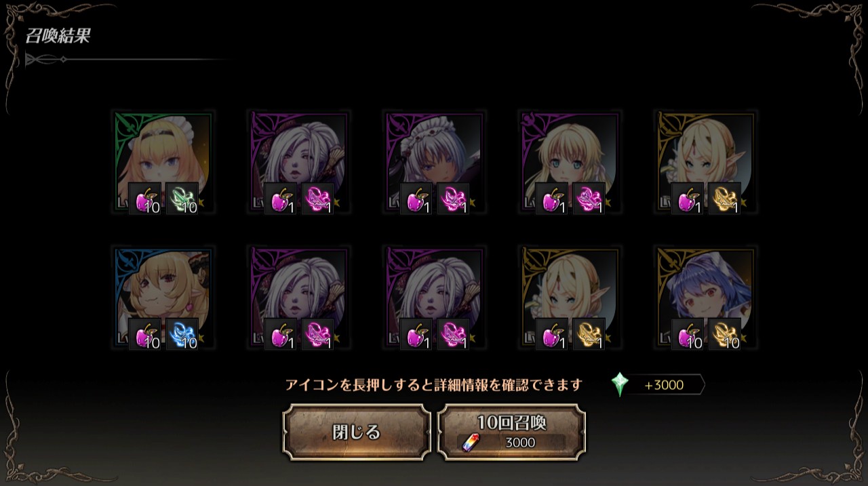Select the blue-haired maid portrait in gold frame
Screen dimensions: 868x486
pos(706,298)
